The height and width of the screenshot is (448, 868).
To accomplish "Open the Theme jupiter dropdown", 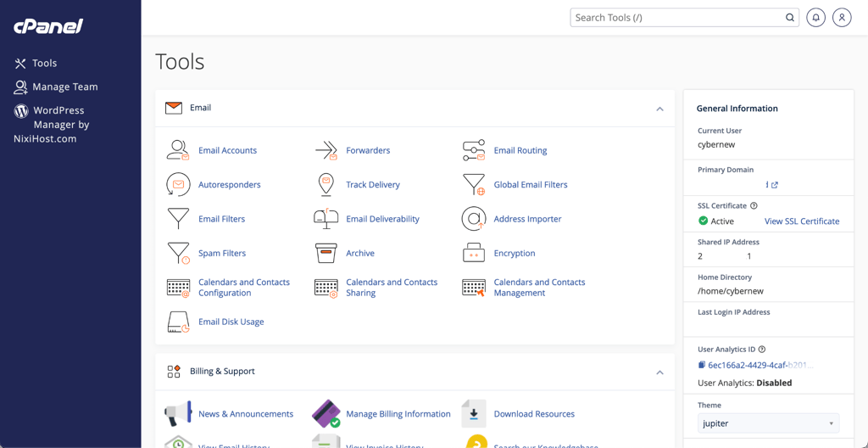I will click(x=768, y=423).
